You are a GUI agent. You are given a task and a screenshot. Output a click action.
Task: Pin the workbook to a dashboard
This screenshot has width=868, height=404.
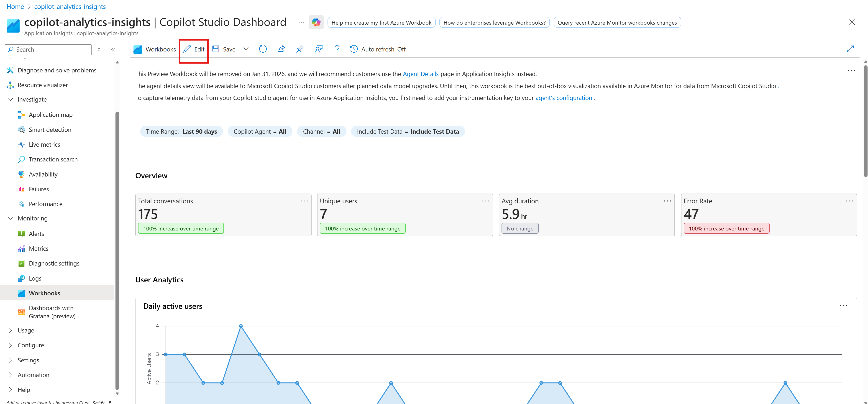point(300,49)
